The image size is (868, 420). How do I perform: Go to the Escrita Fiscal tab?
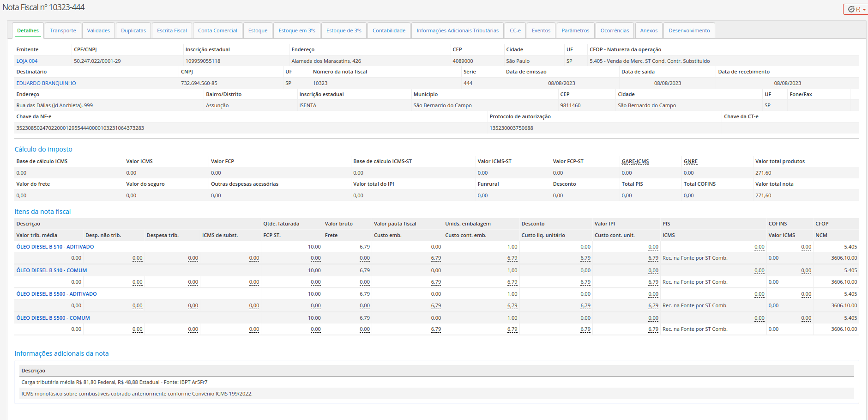[172, 30]
